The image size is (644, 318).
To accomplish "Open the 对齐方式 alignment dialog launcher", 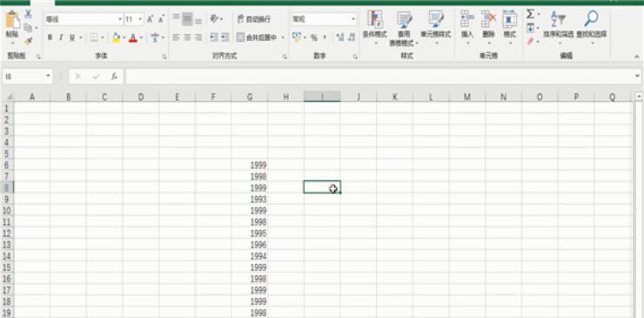I will [285, 57].
